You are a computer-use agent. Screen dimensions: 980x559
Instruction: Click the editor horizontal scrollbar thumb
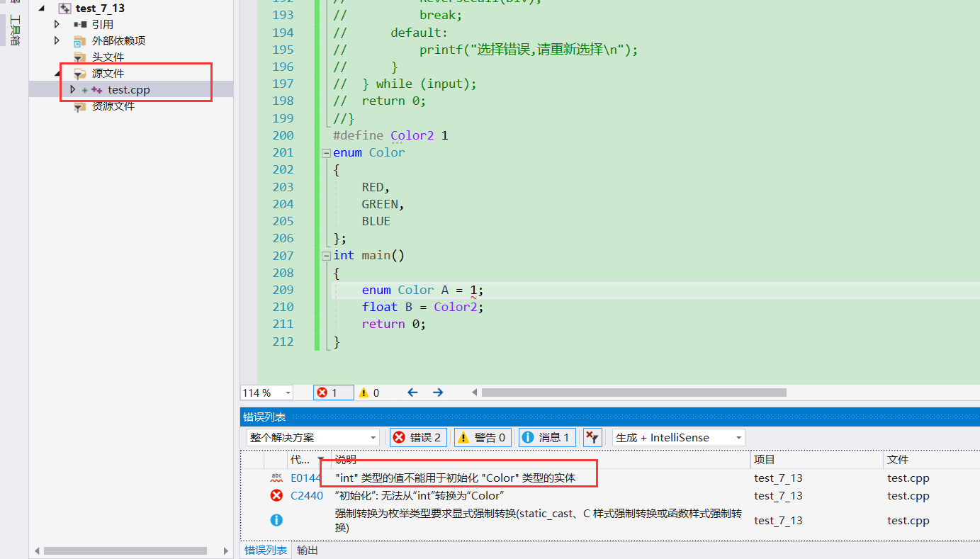633,393
